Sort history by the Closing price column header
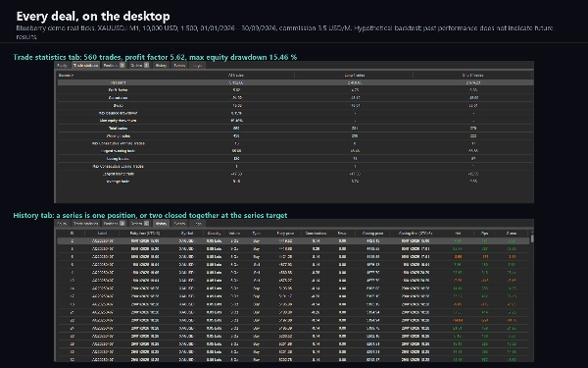This screenshot has height=368, width=588. pos(372,234)
